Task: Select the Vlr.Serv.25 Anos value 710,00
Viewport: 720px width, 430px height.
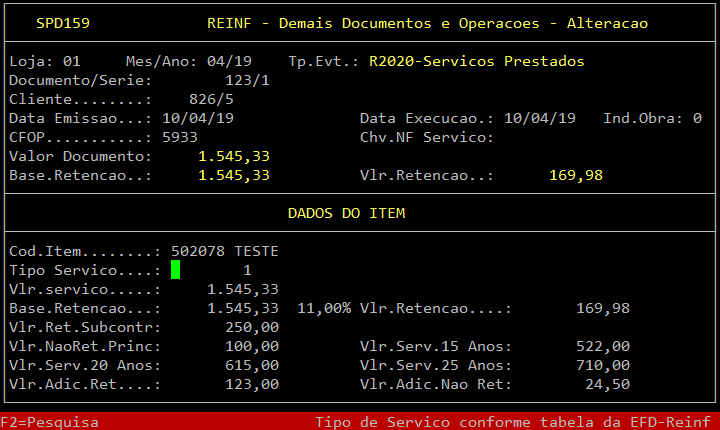Action: (603, 365)
